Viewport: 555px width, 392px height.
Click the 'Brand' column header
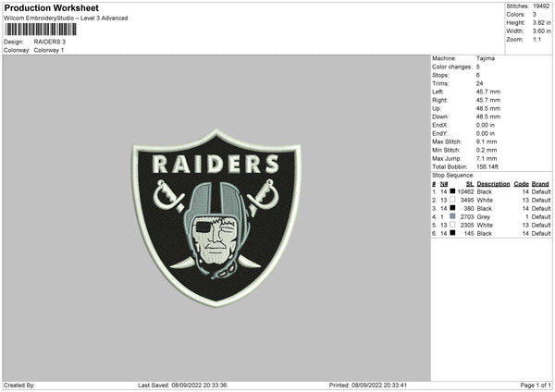540,184
